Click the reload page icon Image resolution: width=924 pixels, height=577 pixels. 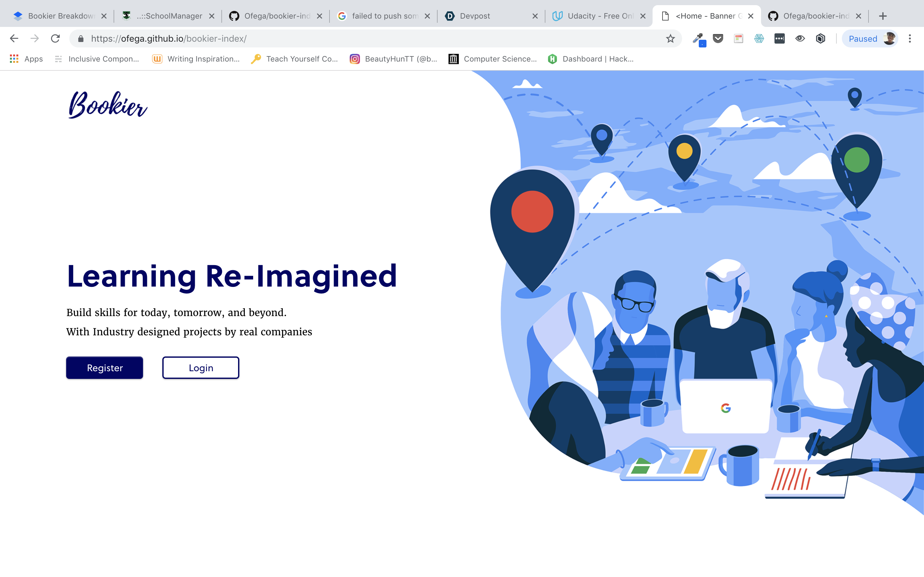(x=56, y=38)
